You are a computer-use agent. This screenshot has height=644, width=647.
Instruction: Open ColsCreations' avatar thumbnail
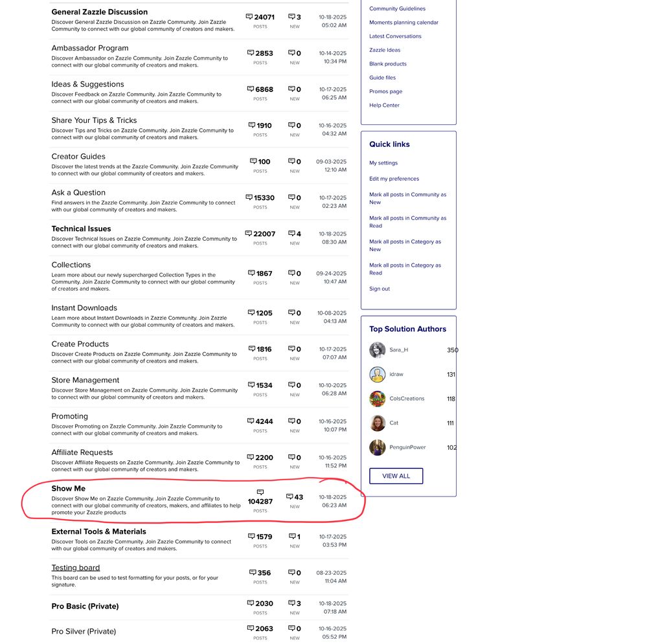377,399
